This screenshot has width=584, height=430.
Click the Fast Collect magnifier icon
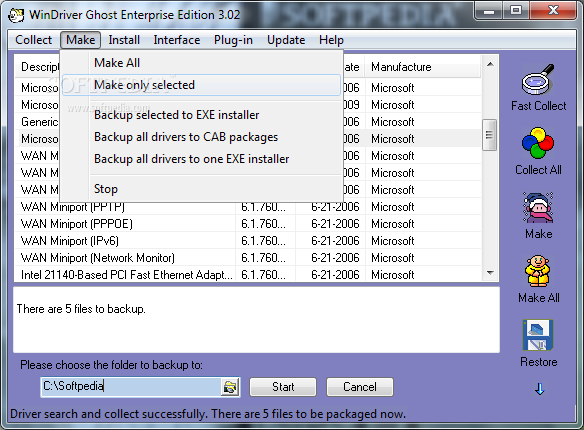538,79
